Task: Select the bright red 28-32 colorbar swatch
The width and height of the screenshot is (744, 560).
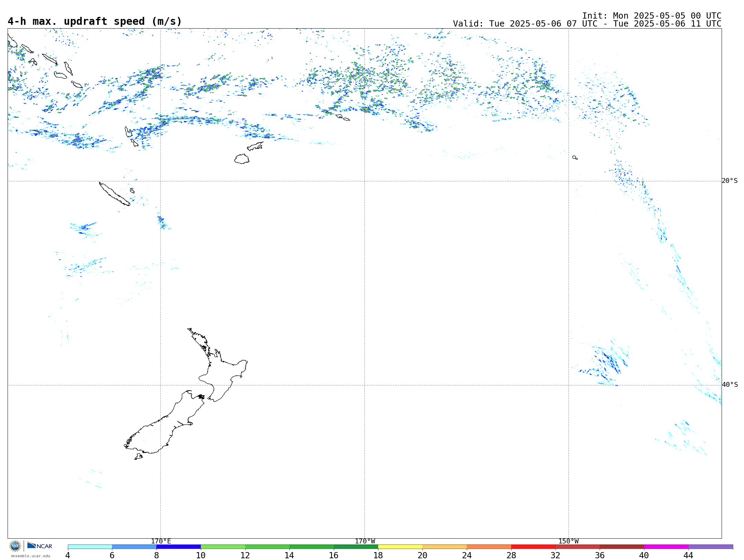Action: click(533, 547)
